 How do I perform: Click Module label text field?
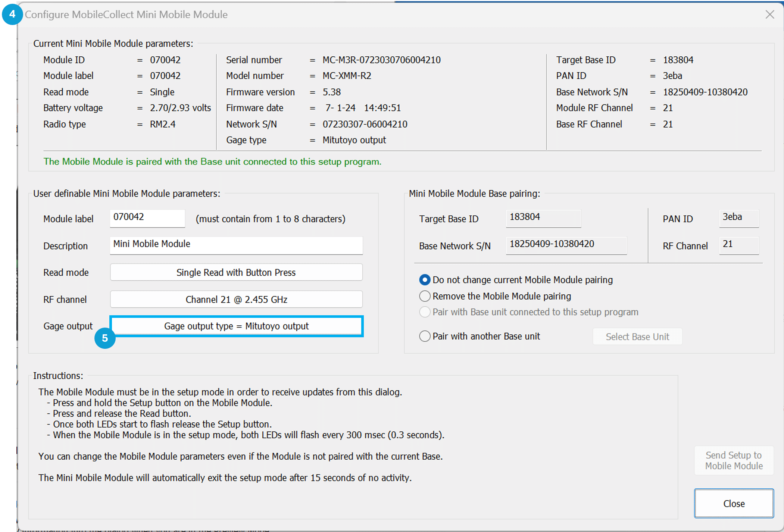147,218
